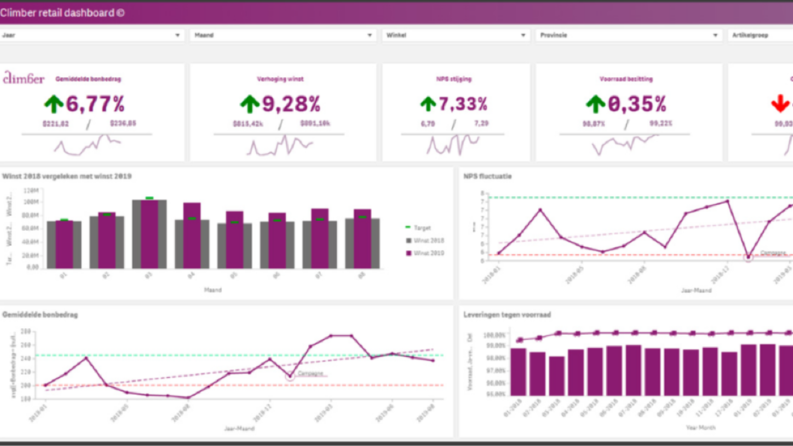
Task: Click sparkline in Verhoging winst KPI card
Action: coord(280,145)
